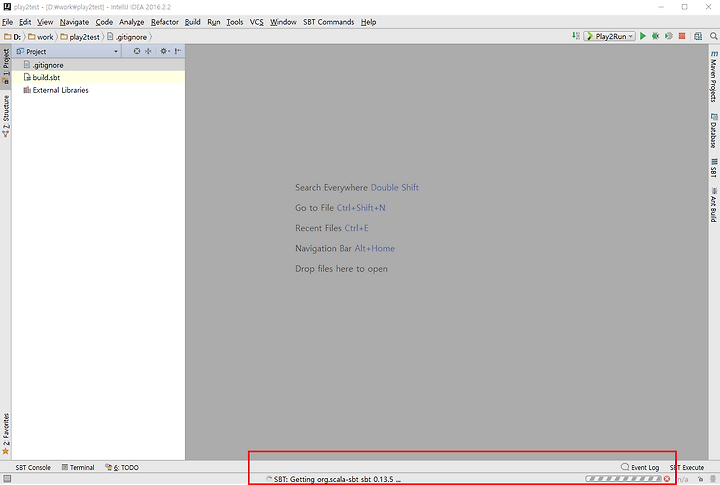Cancel the SBT background task red icon

(x=667, y=479)
